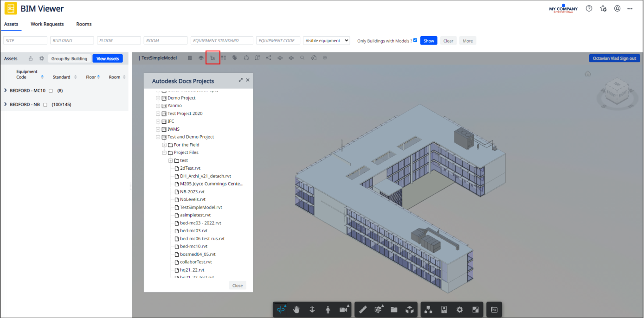Expand the BEDFORD - MC10 group

pos(6,90)
